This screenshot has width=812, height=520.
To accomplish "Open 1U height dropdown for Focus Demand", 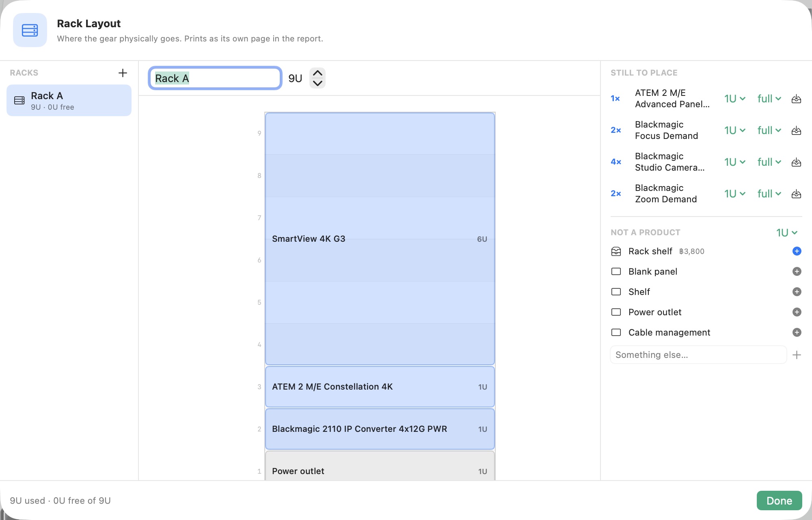I will pyautogui.click(x=735, y=130).
